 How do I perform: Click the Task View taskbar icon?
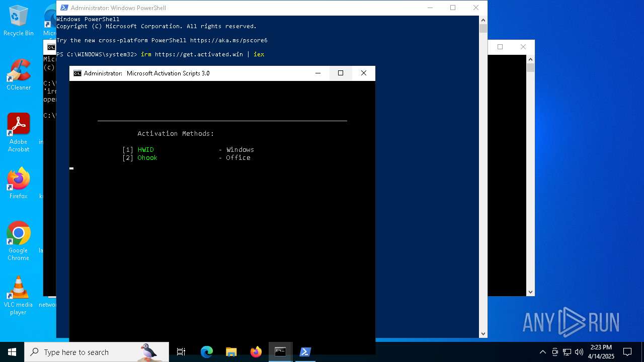[181, 352]
